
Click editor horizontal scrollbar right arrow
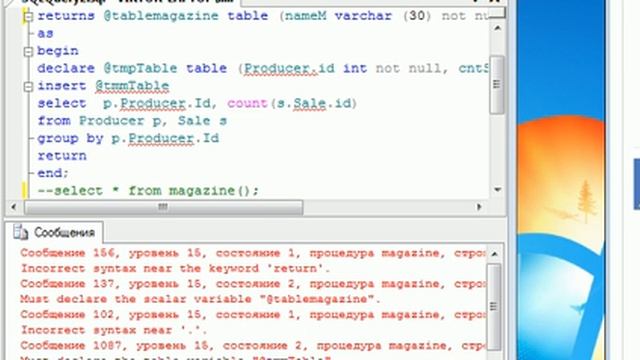click(x=479, y=207)
